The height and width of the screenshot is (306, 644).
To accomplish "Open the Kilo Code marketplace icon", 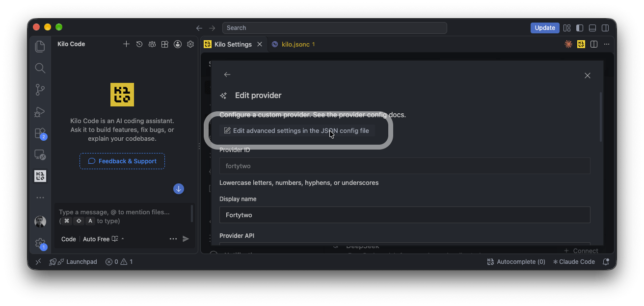I will 165,44.
